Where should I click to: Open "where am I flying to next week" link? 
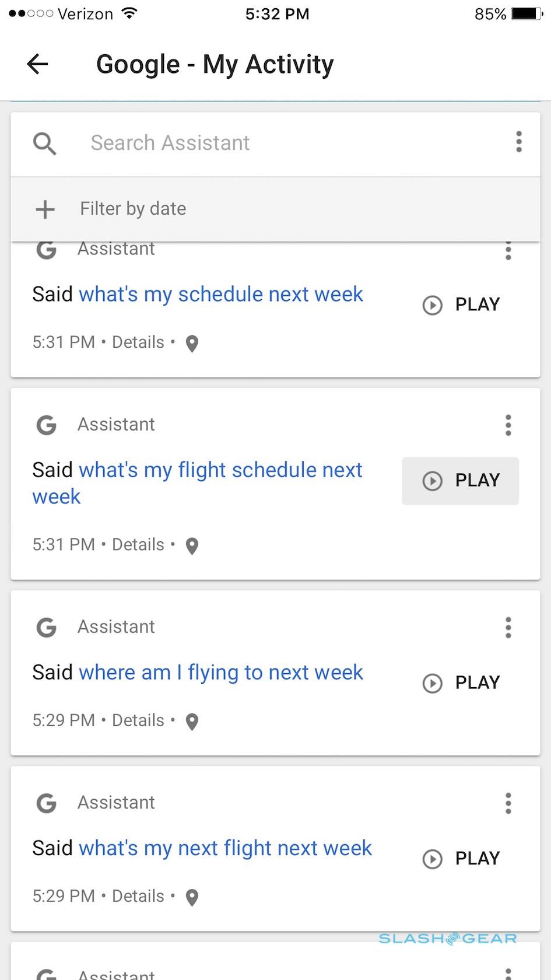point(220,673)
